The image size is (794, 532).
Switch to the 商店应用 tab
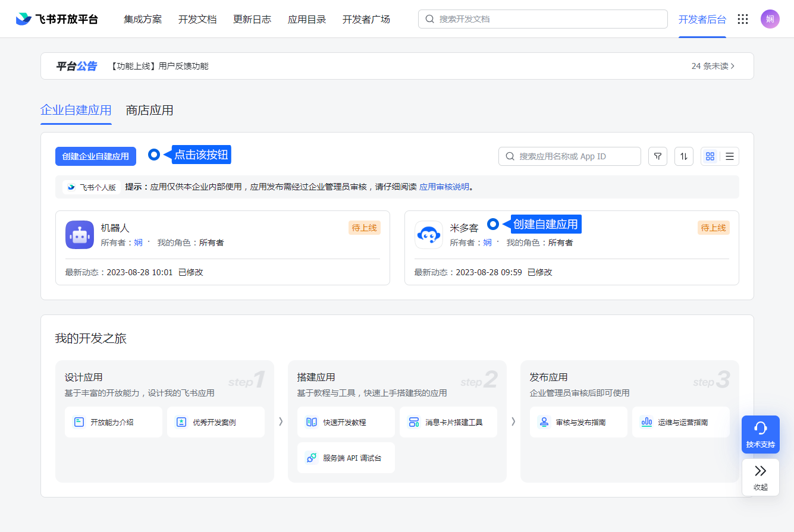(x=149, y=110)
